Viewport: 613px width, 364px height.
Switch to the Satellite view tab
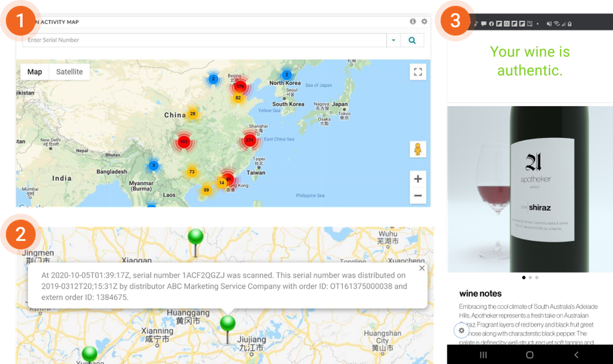click(x=69, y=72)
